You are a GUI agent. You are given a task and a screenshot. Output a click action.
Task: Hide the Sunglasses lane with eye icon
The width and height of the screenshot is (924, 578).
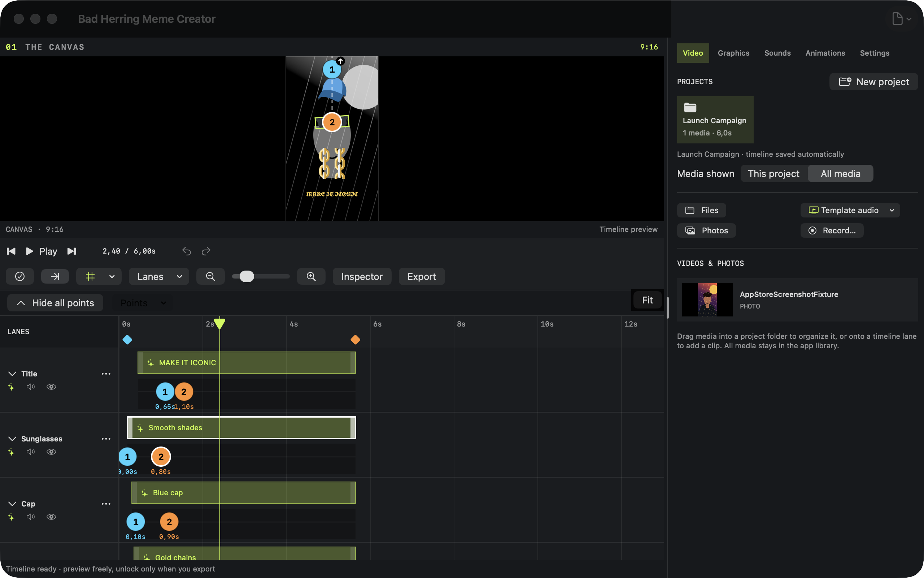[x=51, y=452]
